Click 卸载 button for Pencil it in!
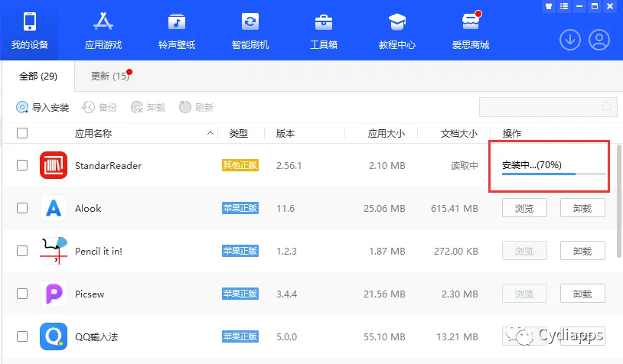The height and width of the screenshot is (364, 623). click(582, 251)
